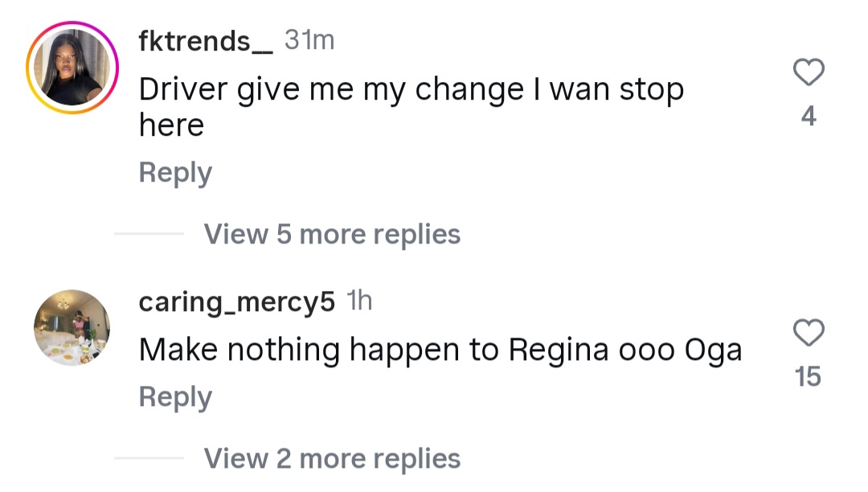Reply to the caring_mercy5 comment
868x492 pixels.
click(175, 397)
